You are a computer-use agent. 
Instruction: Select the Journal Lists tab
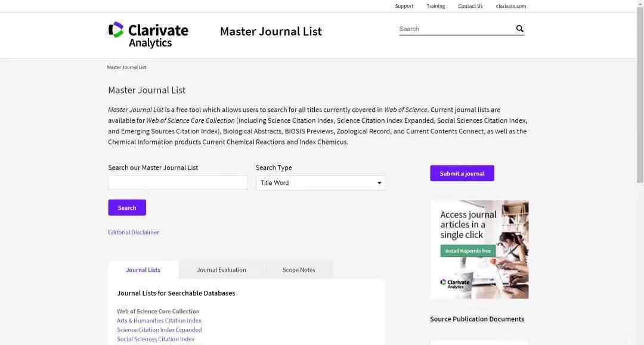coord(143,270)
